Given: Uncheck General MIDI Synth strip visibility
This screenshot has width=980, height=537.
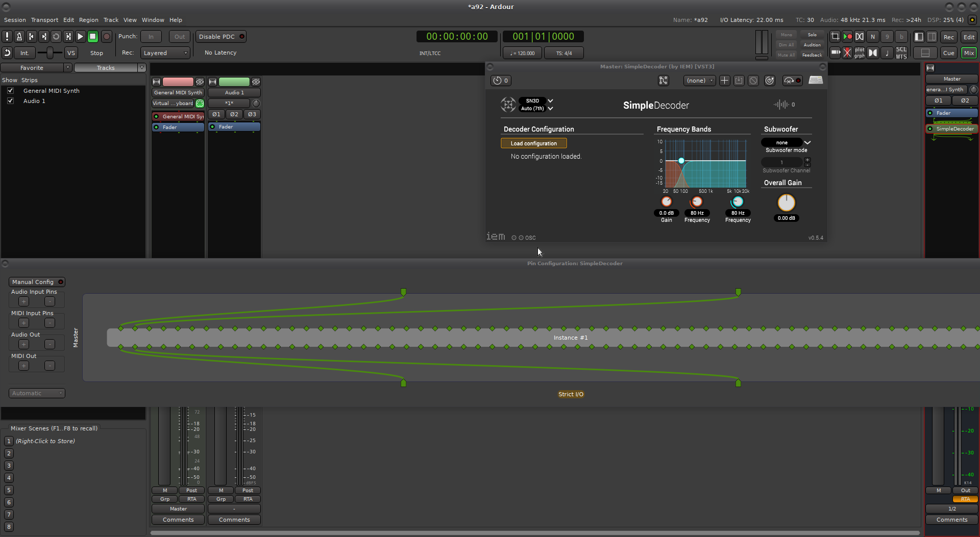Looking at the screenshot, I should [x=10, y=91].
